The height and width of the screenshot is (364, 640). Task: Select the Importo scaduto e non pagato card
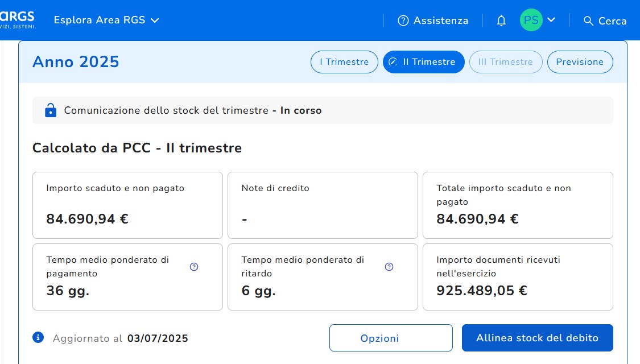[127, 205]
